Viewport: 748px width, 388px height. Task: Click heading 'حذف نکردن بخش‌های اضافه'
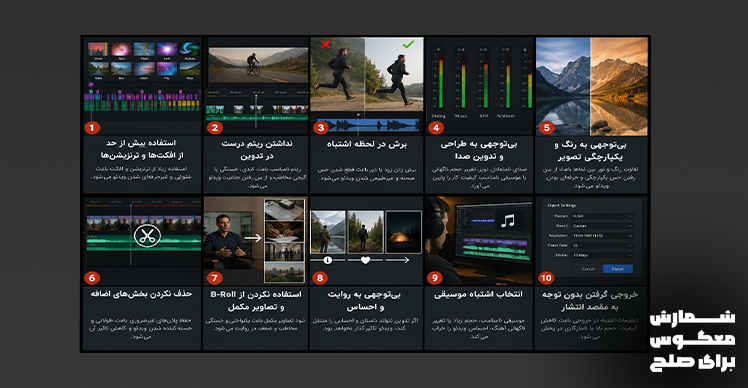click(141, 294)
